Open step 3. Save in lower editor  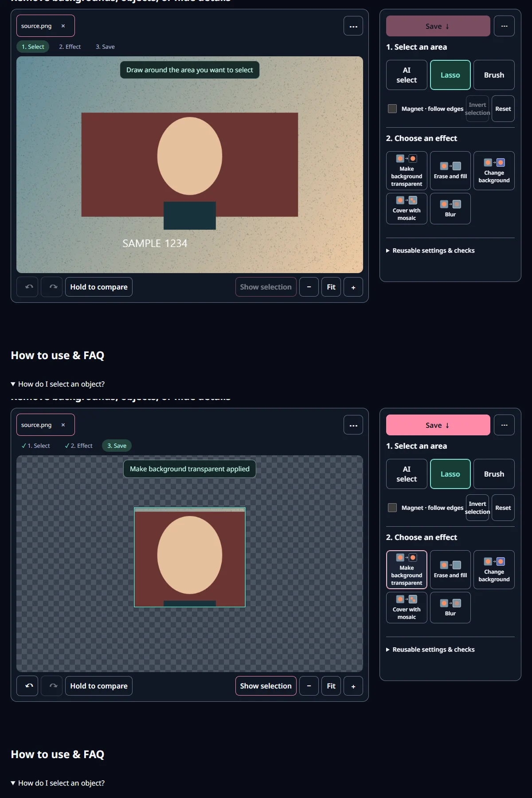(x=117, y=446)
